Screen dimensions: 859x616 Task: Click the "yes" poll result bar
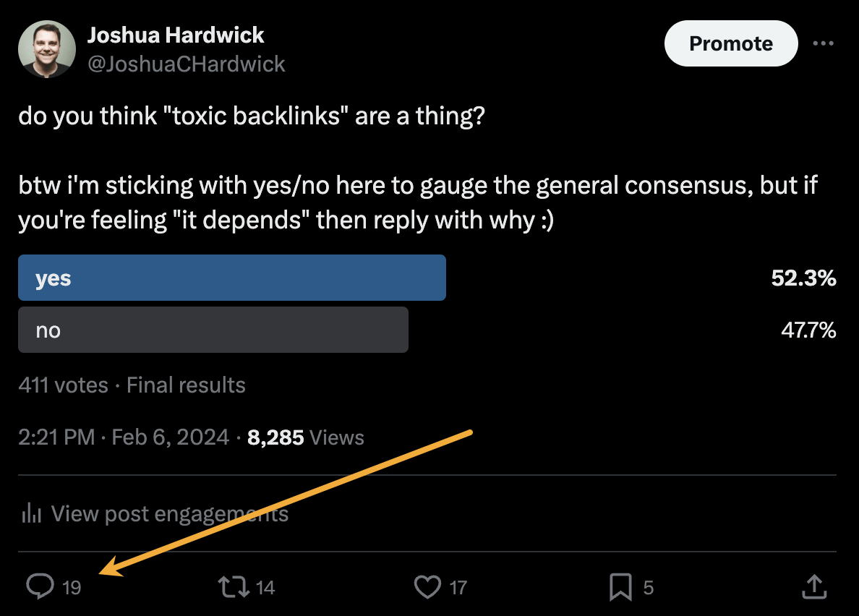pos(231,278)
